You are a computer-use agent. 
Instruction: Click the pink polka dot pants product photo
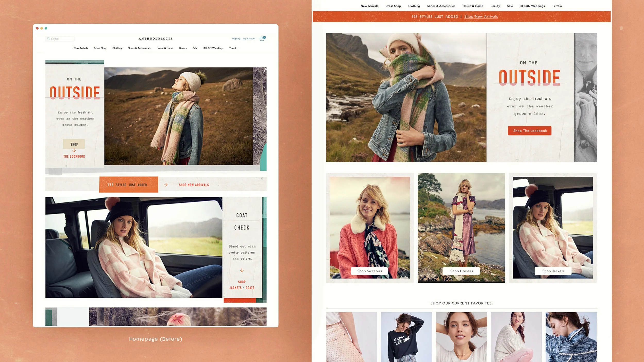(x=351, y=337)
